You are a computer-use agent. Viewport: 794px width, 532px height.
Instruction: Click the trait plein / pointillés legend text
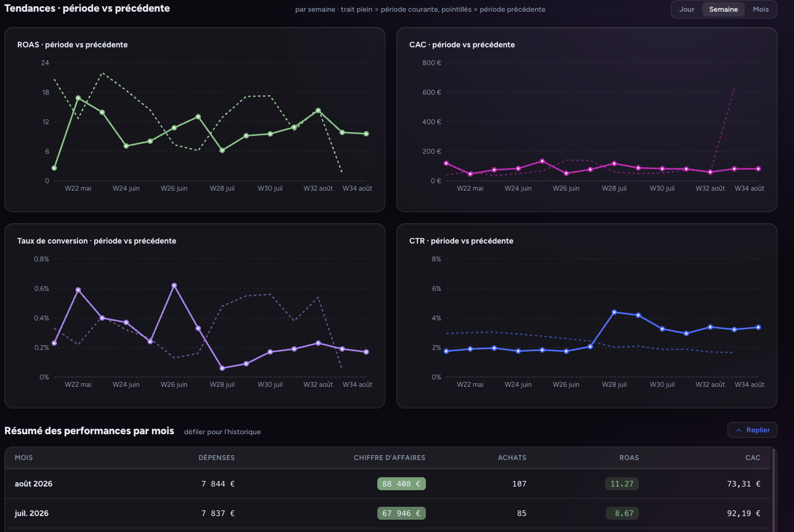point(420,9)
